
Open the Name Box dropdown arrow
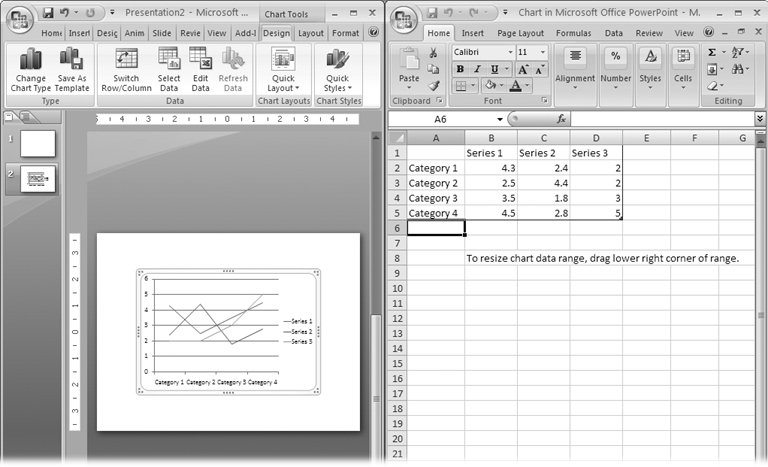click(500, 119)
